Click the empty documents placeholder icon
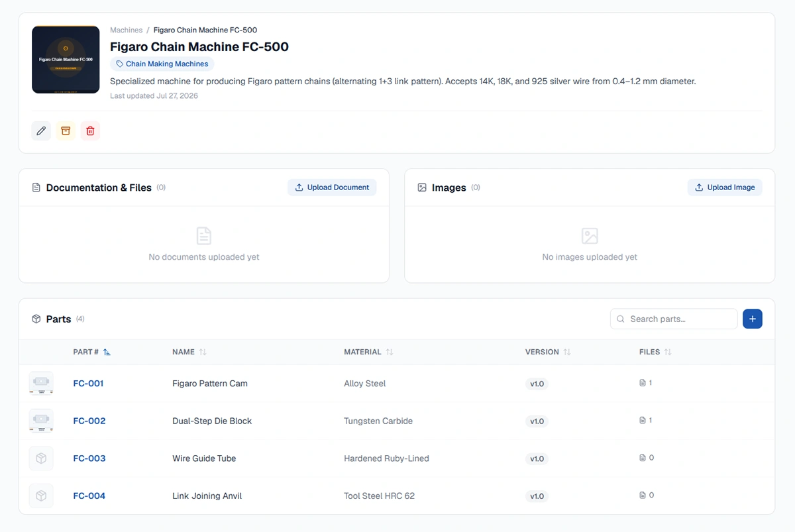The image size is (795, 532). (204, 236)
